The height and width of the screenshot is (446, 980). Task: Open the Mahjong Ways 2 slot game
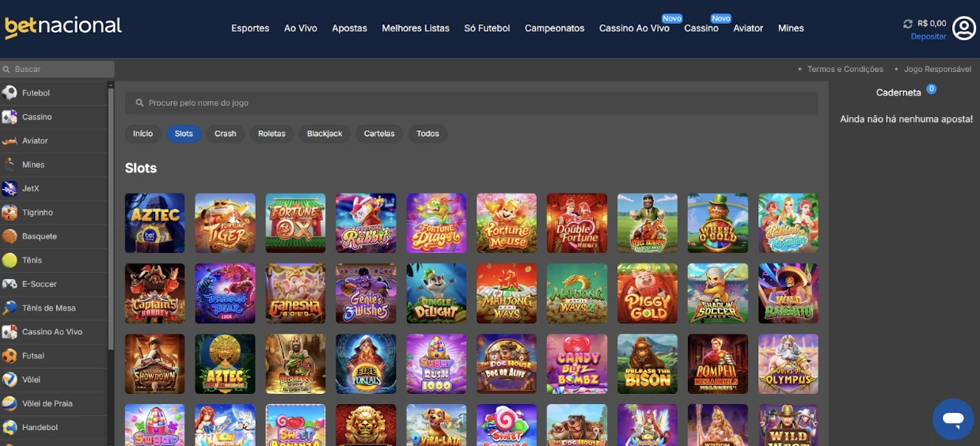pos(577,293)
